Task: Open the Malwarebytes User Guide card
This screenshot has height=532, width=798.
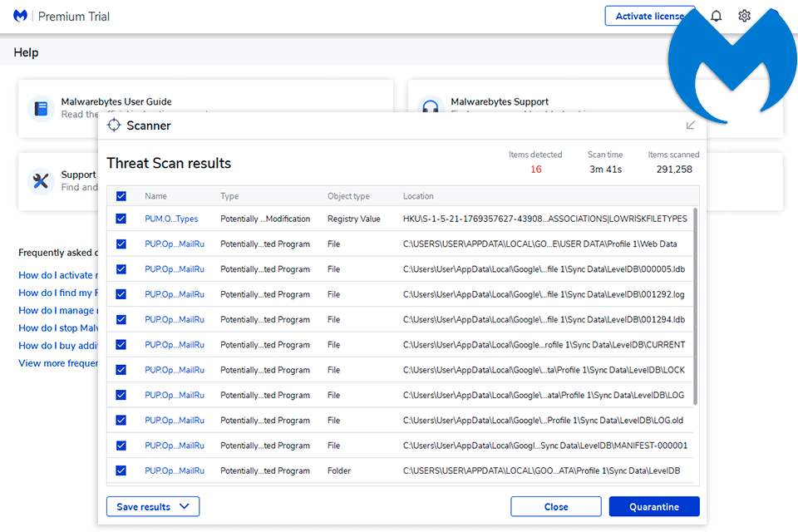Action: [x=205, y=108]
